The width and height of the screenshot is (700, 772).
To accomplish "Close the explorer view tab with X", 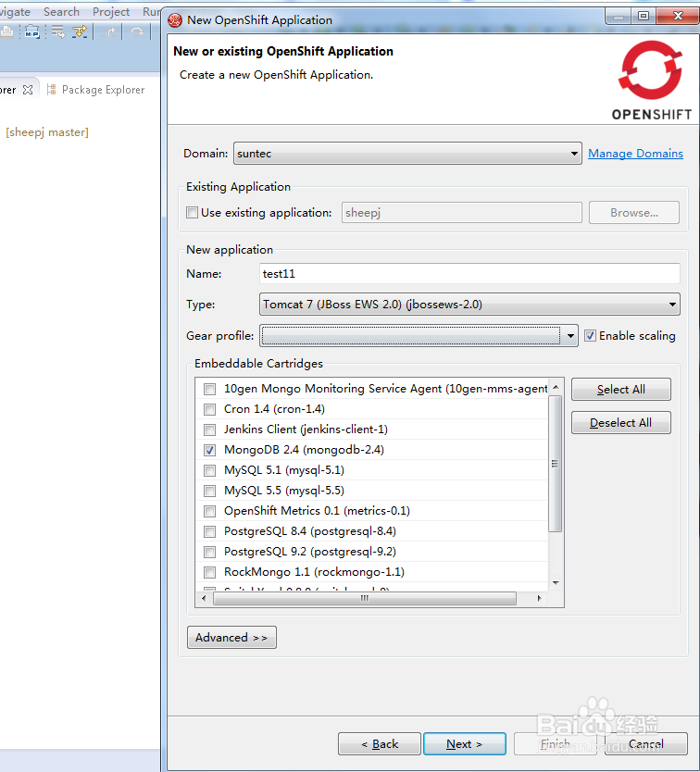I will 28,90.
